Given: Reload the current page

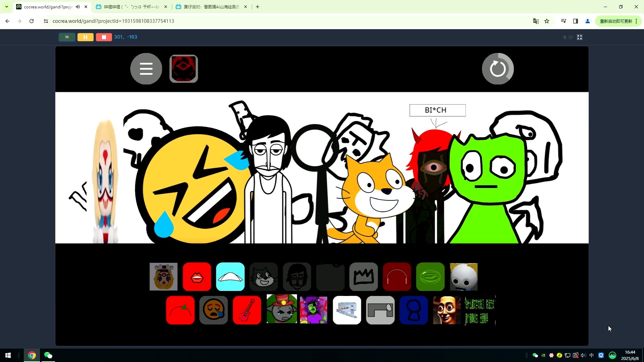Looking at the screenshot, I should [x=32, y=21].
